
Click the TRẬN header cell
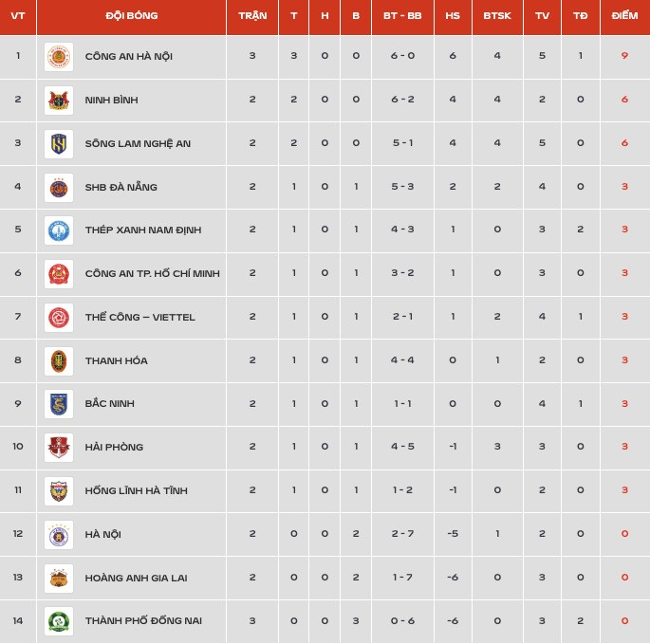(x=252, y=16)
